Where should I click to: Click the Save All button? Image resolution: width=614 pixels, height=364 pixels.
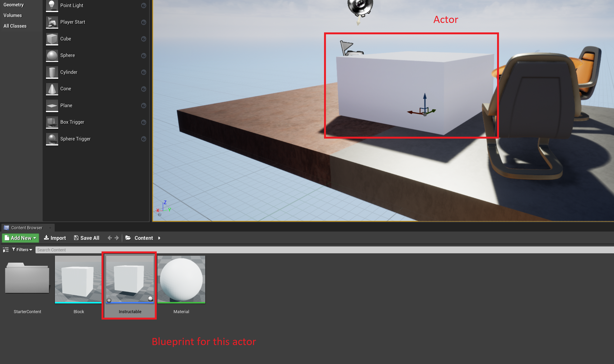pyautogui.click(x=86, y=238)
